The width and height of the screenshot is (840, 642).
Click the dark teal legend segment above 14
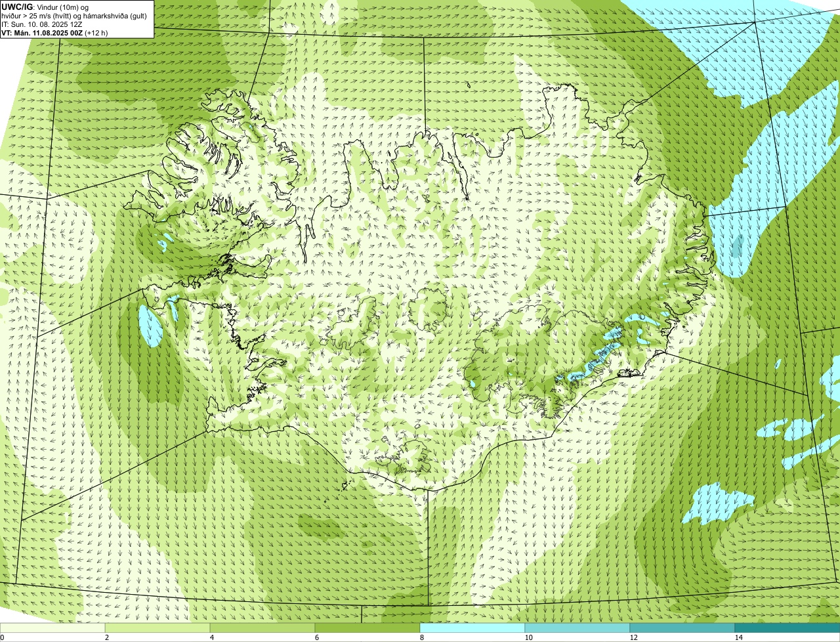click(787, 628)
